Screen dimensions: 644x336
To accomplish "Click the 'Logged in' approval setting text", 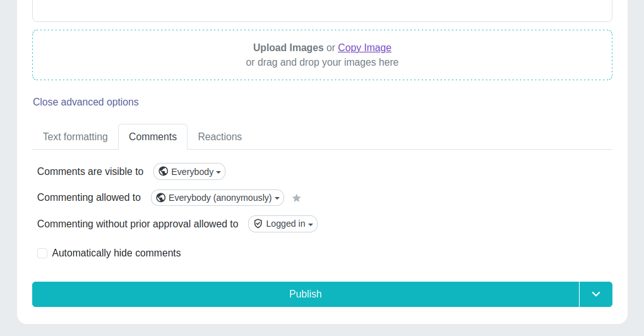I will pos(285,224).
